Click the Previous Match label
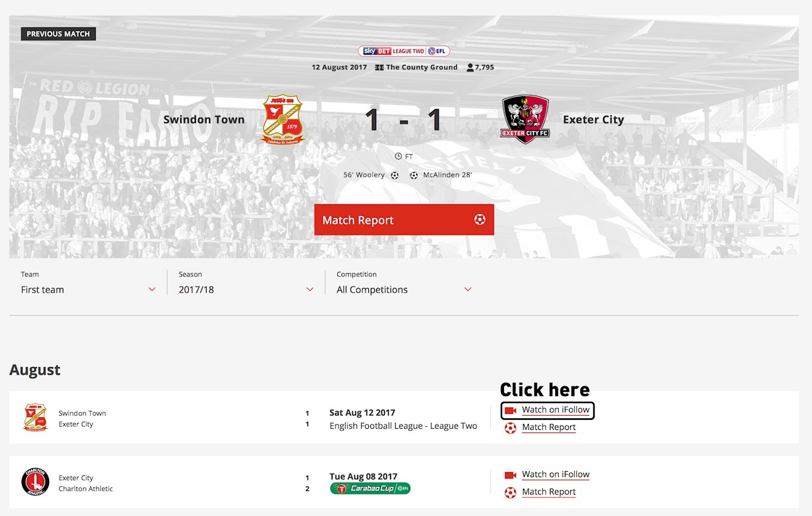The image size is (812, 516). pyautogui.click(x=59, y=34)
